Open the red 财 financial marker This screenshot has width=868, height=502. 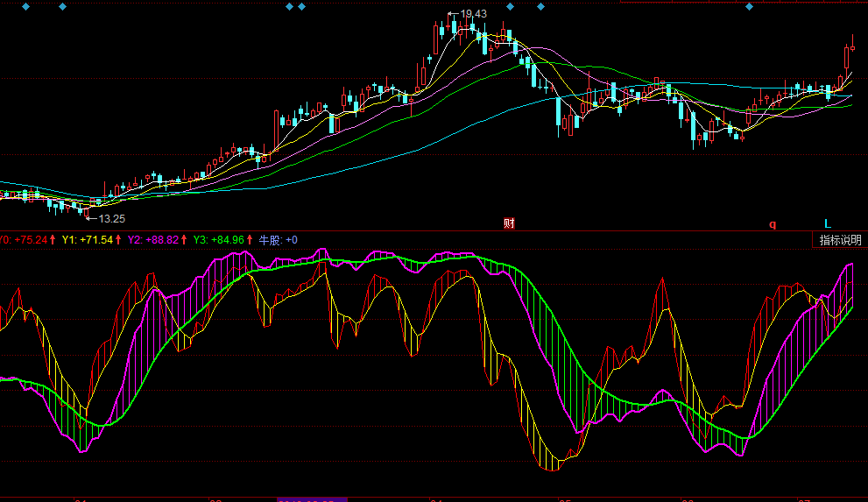509,223
